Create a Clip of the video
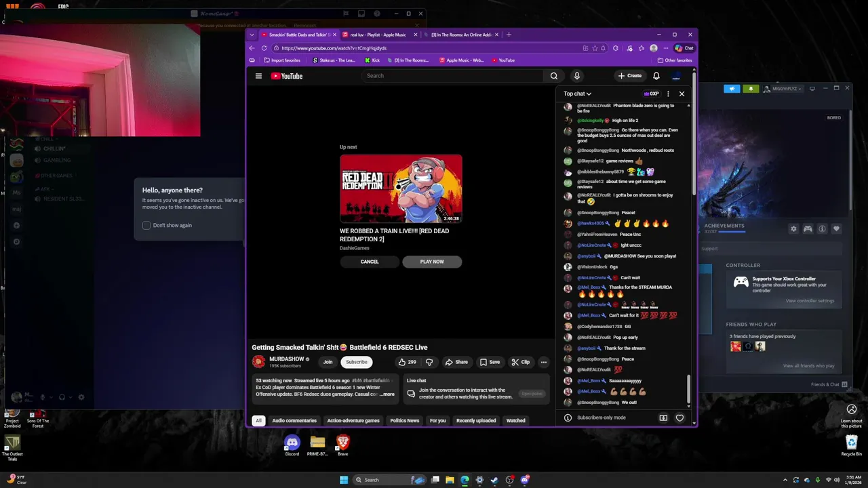Viewport: 868px width, 488px height. [x=521, y=362]
